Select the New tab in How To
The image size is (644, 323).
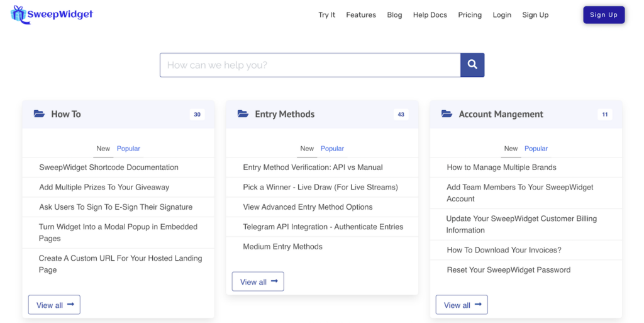click(x=103, y=149)
